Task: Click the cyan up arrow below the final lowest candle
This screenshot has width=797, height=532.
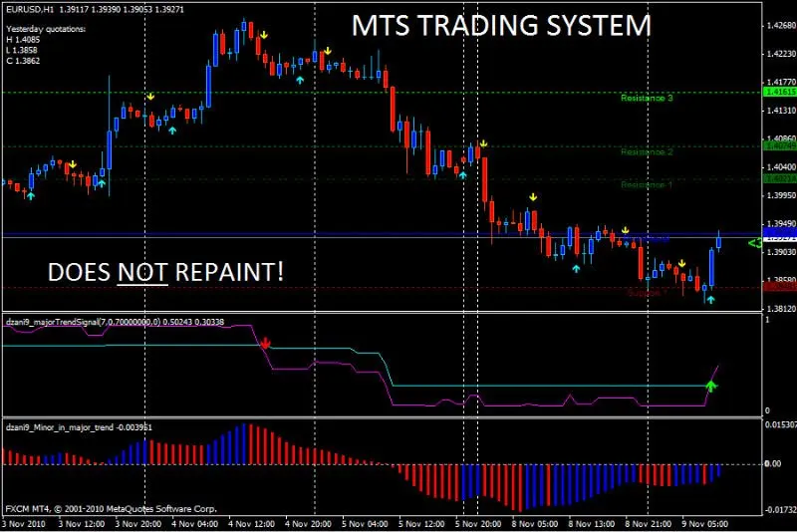Action: (x=710, y=300)
